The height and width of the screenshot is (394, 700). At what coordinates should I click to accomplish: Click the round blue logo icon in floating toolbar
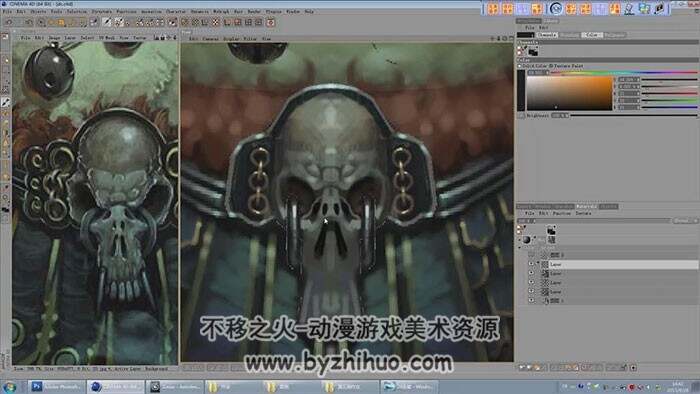coord(556,8)
